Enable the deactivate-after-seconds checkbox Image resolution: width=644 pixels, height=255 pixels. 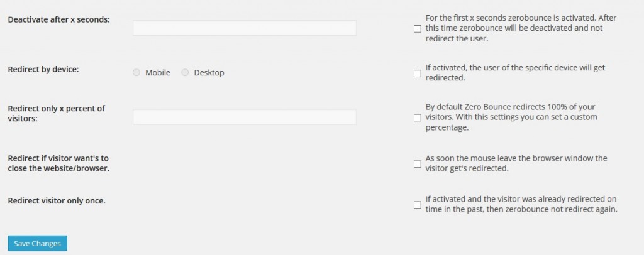pyautogui.click(x=417, y=29)
